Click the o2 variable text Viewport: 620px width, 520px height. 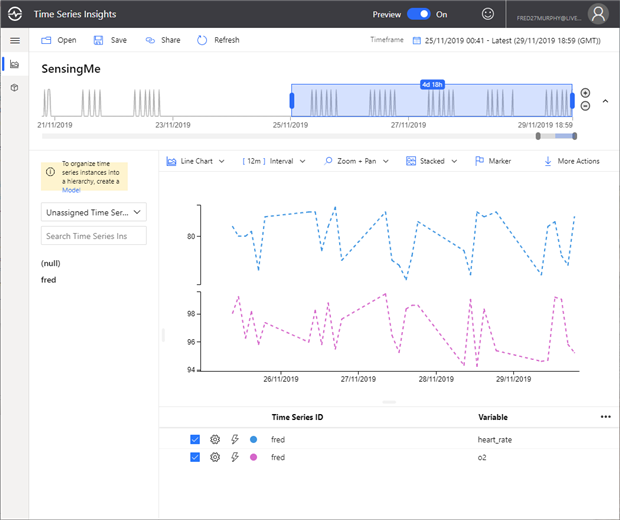(482, 458)
